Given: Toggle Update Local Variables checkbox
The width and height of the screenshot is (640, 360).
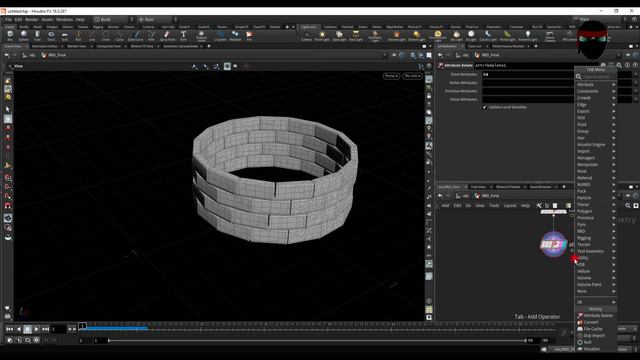Looking at the screenshot, I should tap(484, 107).
